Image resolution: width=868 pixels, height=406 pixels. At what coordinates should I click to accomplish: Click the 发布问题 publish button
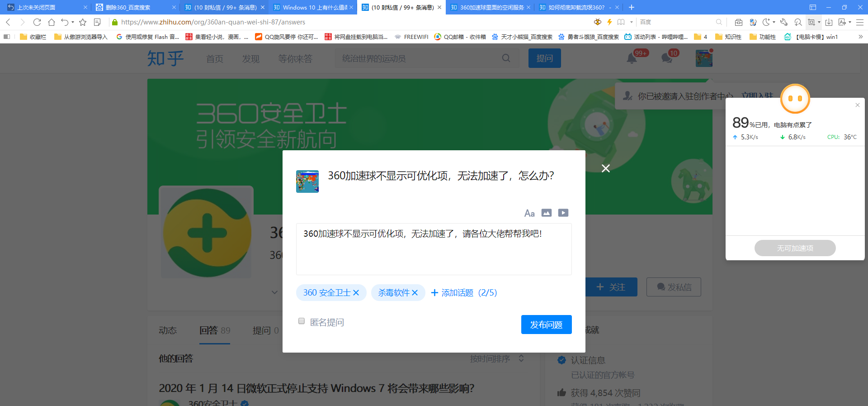coord(546,325)
